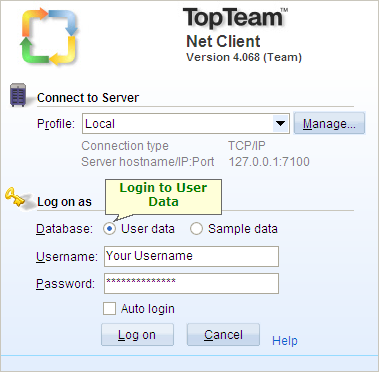This screenshot has height=372, width=379.
Task: Click the Net Client title text
Action: tap(223, 41)
